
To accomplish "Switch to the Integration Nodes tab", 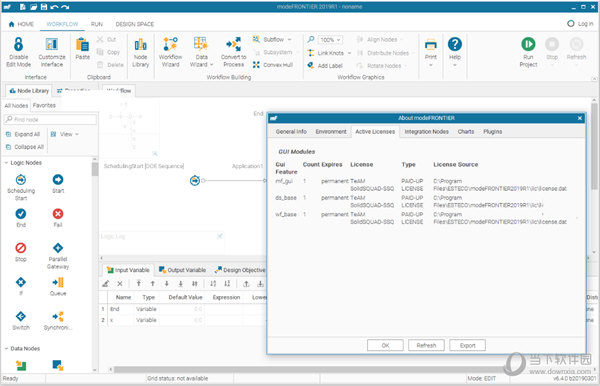I will (426, 131).
